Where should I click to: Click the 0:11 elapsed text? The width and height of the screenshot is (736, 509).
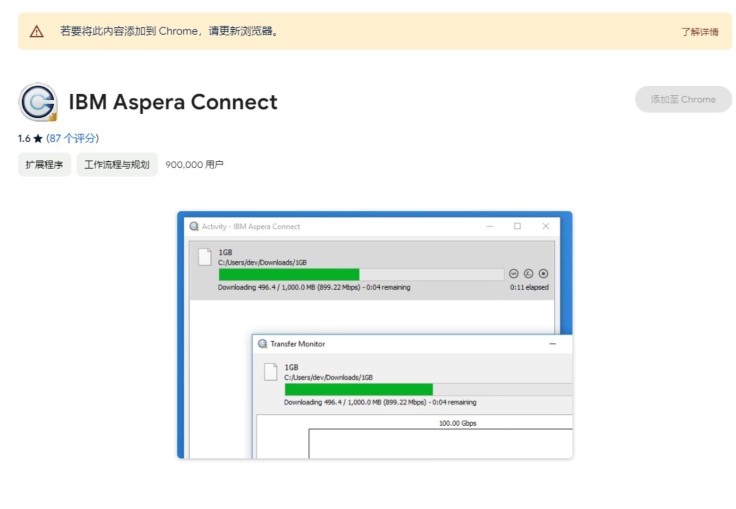point(529,287)
